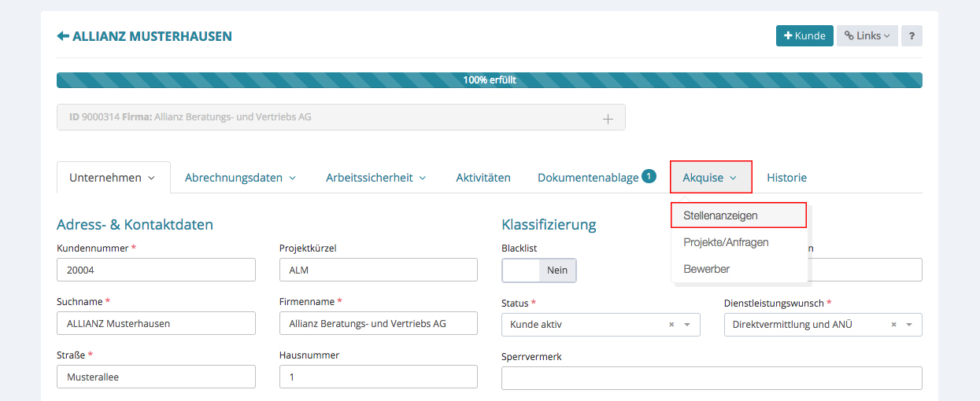Open the Aktivitäten tab

[x=483, y=178]
